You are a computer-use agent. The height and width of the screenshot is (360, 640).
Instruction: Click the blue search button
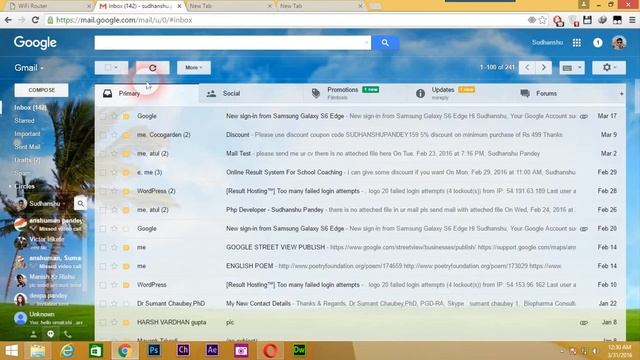click(385, 42)
